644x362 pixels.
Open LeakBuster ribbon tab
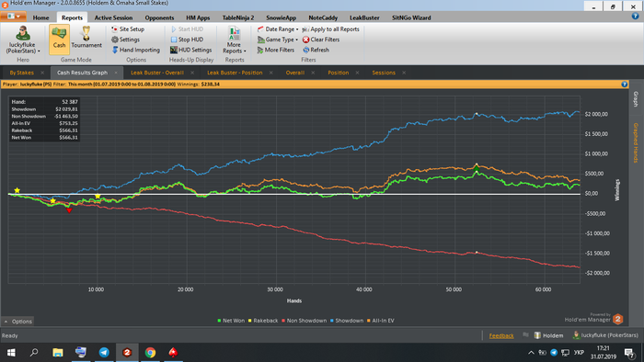coord(364,17)
